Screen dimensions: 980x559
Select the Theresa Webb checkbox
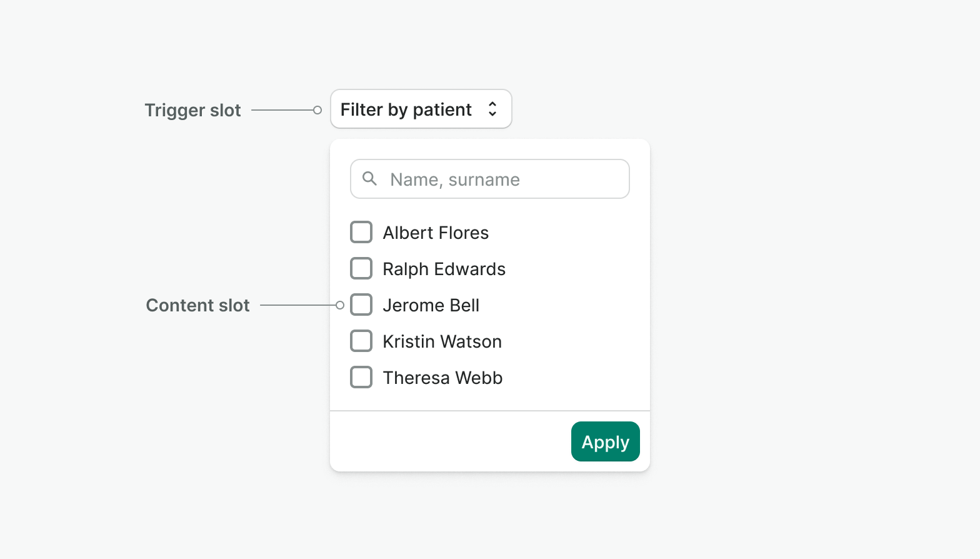(x=361, y=377)
